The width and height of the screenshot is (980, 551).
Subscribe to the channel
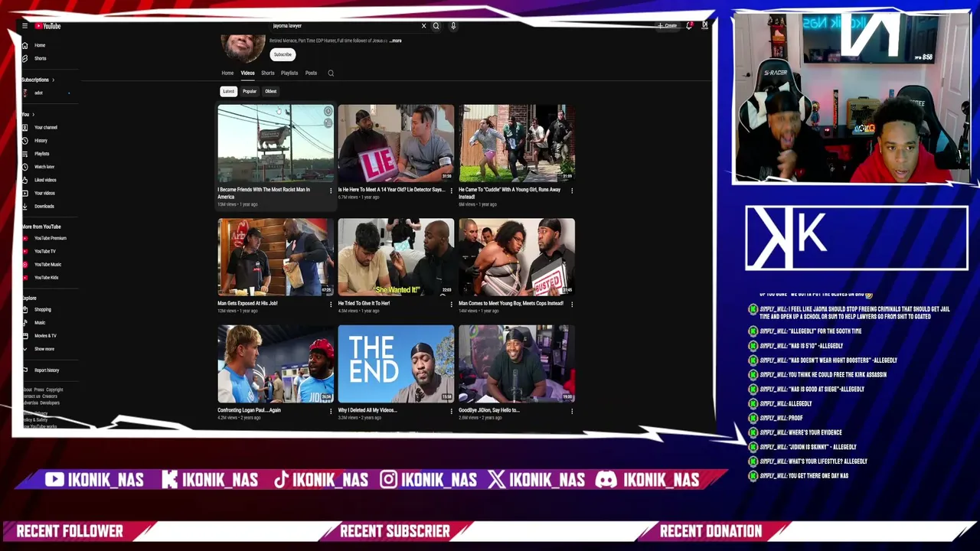pos(283,54)
